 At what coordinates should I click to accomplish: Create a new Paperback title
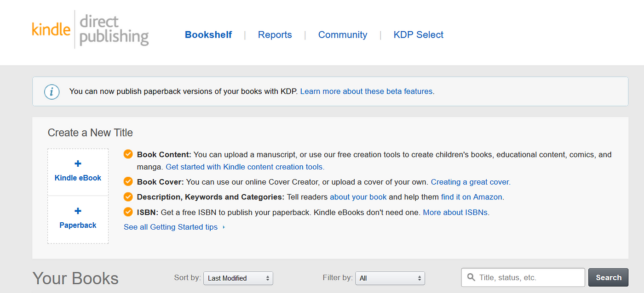coord(78,220)
